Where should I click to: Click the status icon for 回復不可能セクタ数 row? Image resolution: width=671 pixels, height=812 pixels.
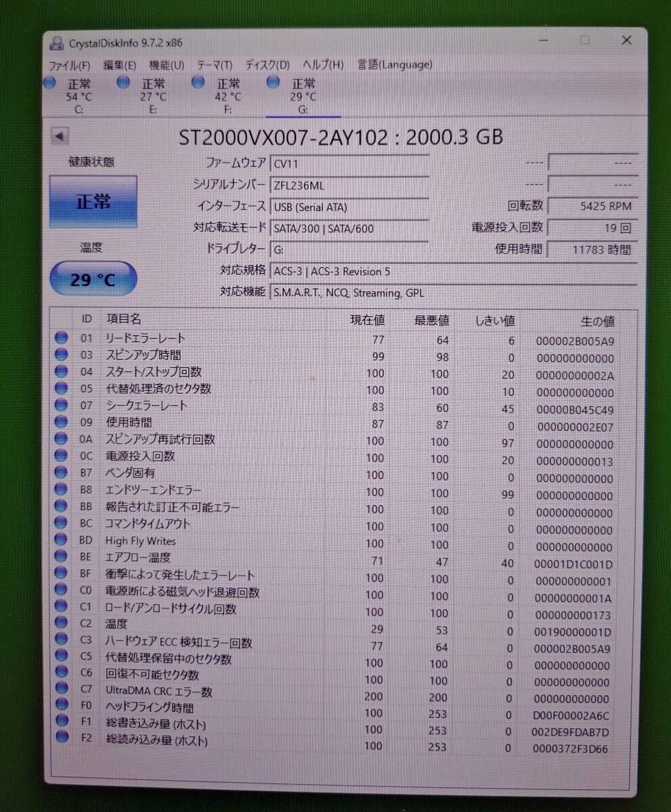tap(62, 672)
